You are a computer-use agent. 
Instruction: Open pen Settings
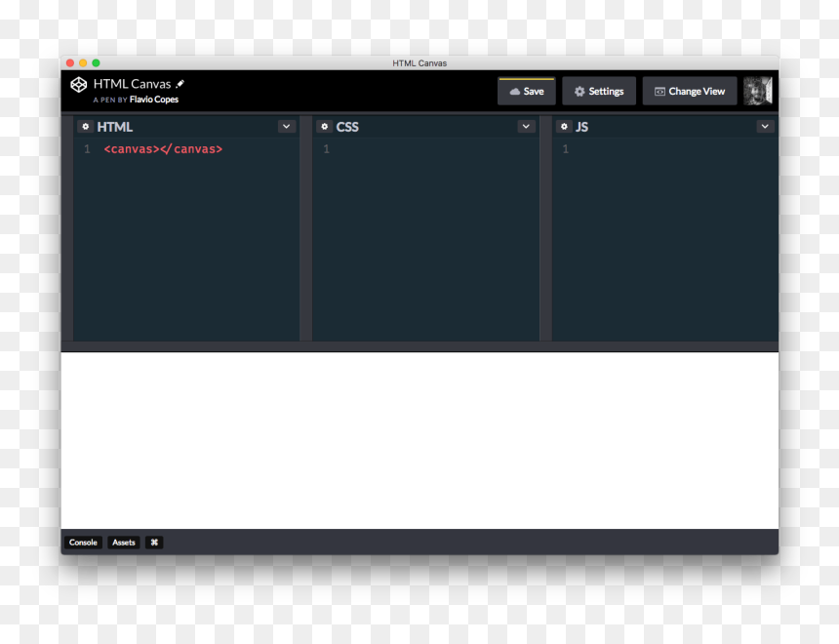click(x=599, y=91)
